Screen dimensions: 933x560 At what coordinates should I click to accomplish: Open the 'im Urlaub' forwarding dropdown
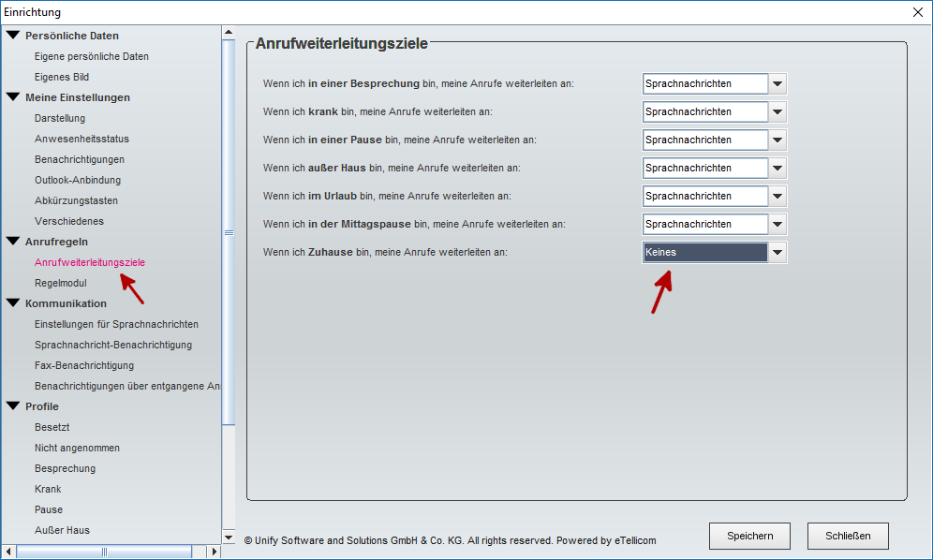tap(777, 196)
